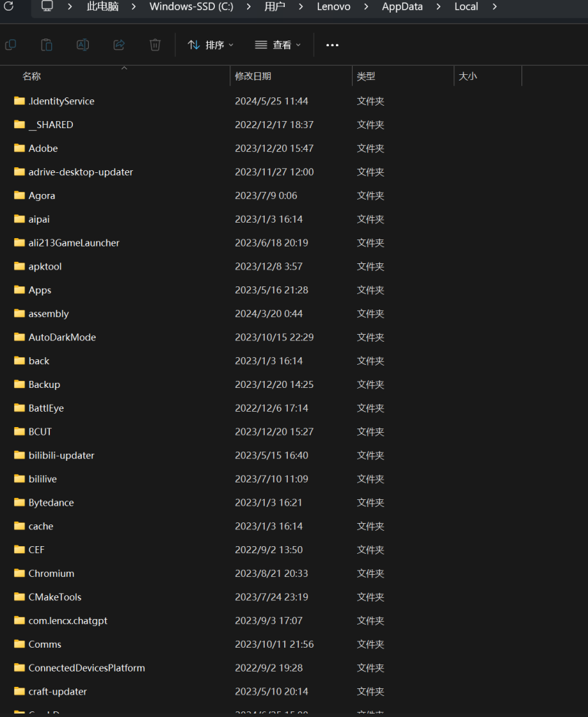Click the Share icon in toolbar

[119, 45]
